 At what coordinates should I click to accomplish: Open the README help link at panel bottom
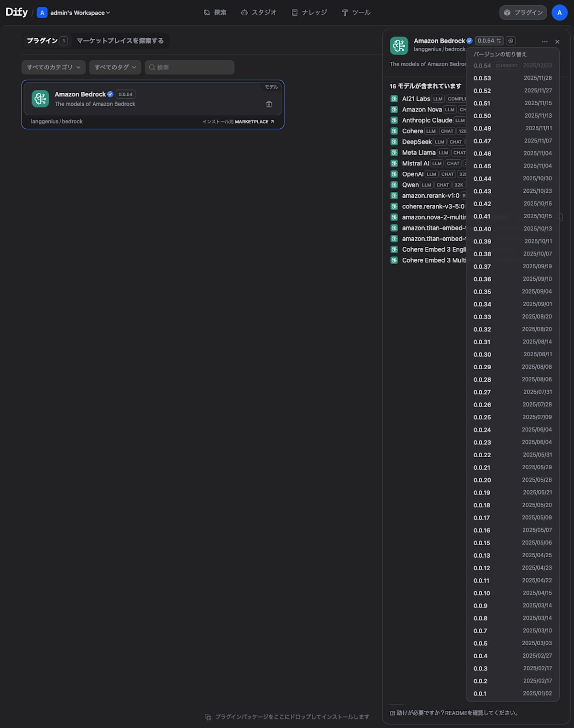coord(454,713)
